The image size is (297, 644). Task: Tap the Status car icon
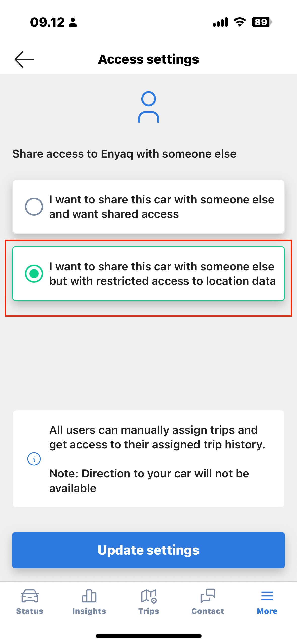30,596
